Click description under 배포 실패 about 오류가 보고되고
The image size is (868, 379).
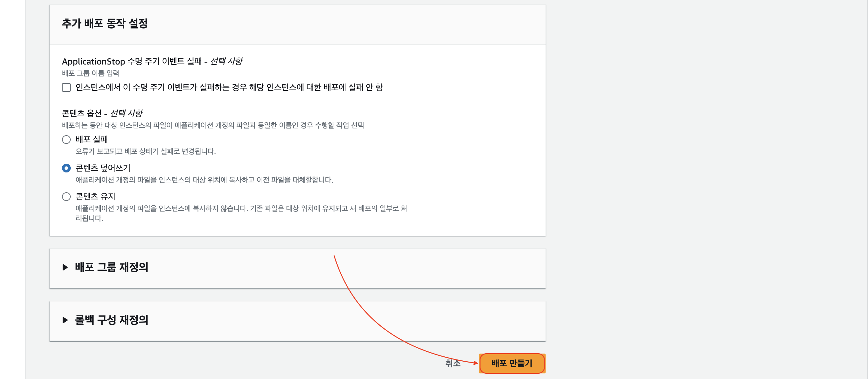(x=146, y=151)
